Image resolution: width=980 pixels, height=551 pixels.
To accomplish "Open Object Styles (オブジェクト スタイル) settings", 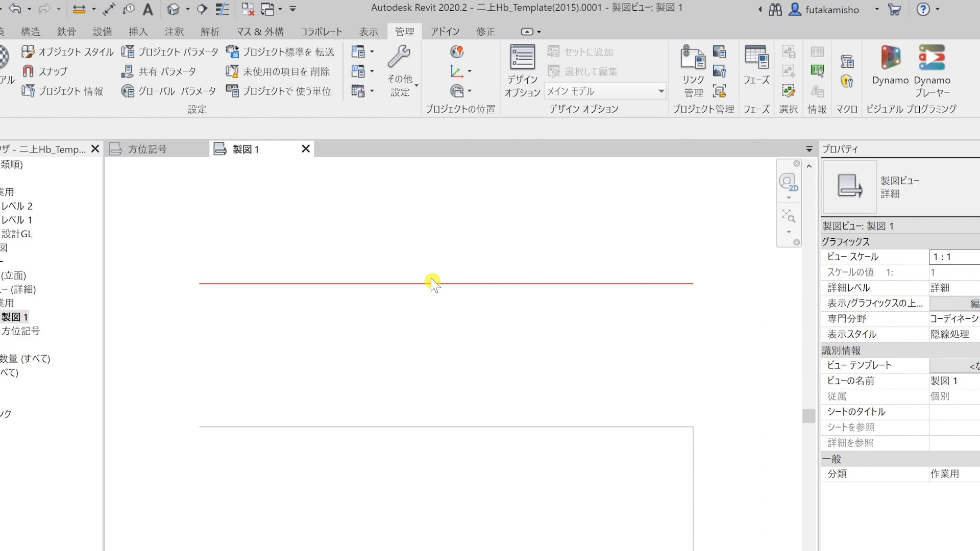I will (x=67, y=52).
